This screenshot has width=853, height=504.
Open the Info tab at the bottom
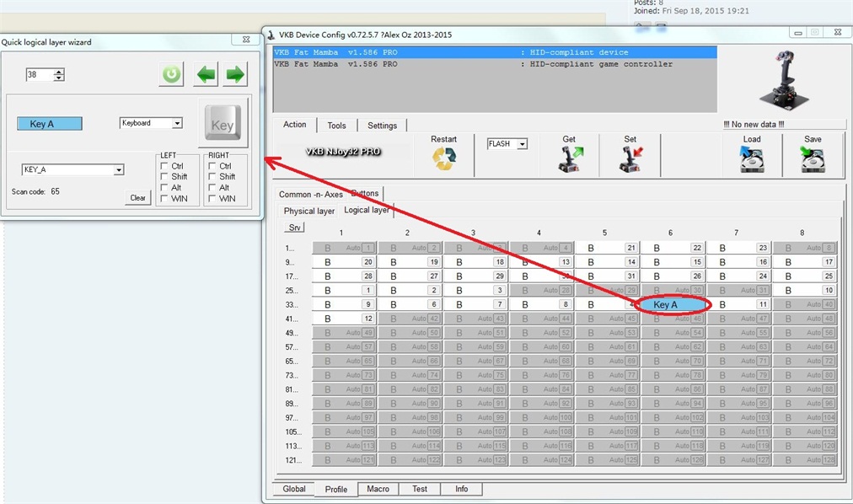[x=461, y=489]
